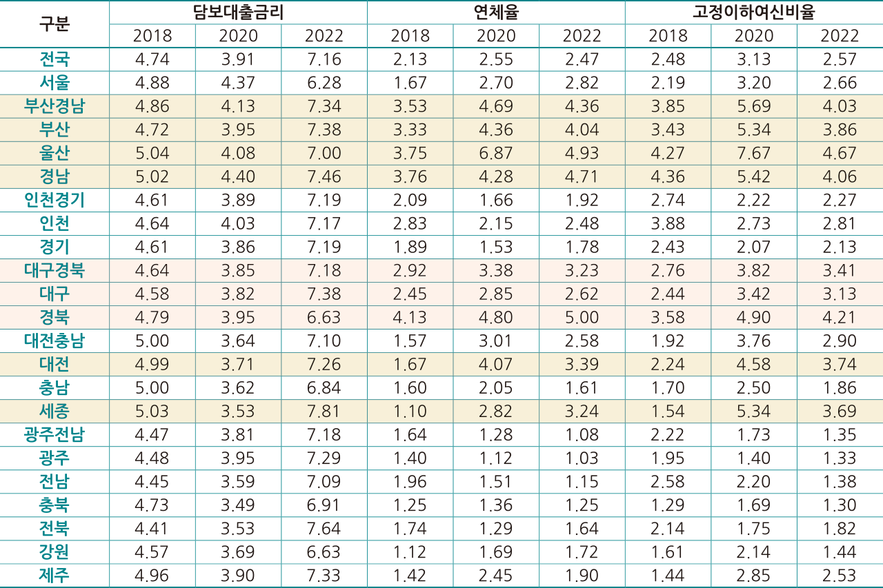Select the 서울 row label

(x=54, y=83)
